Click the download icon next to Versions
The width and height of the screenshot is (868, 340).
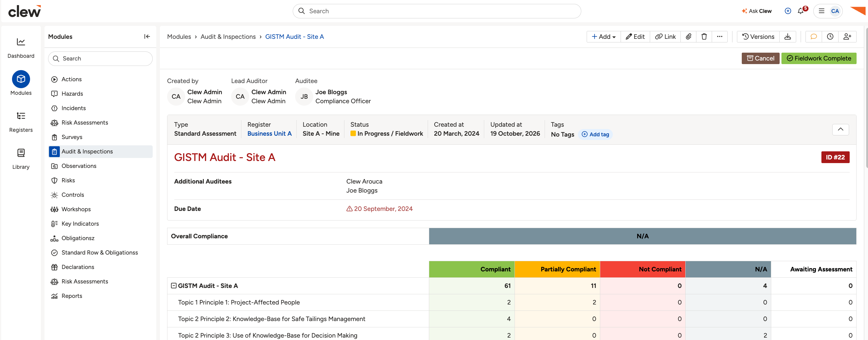click(787, 36)
